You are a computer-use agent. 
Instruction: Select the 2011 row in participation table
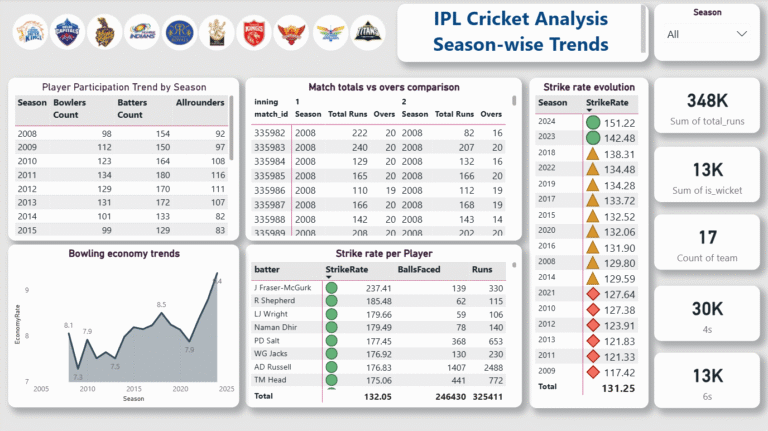coord(121,175)
